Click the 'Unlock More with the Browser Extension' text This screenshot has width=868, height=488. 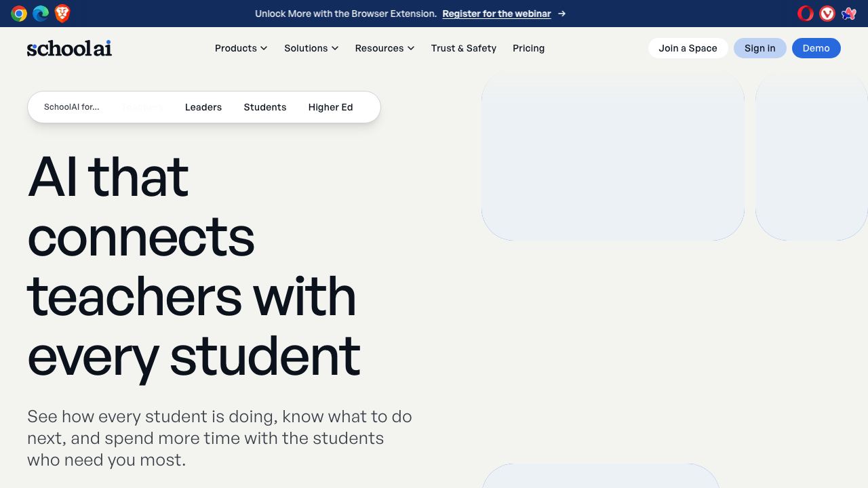click(346, 14)
